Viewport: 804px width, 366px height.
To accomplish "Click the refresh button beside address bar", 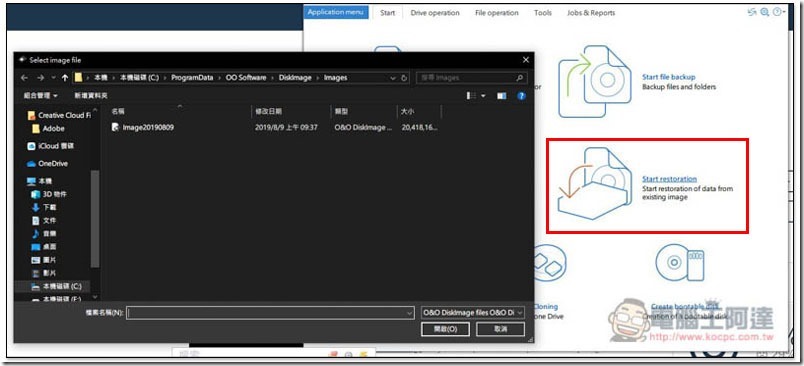I will click(404, 78).
